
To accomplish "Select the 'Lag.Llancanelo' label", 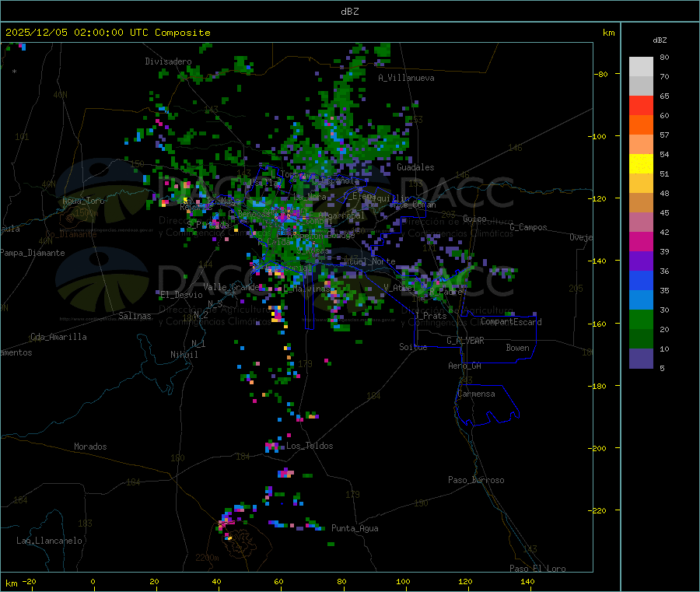I will coord(50,541).
